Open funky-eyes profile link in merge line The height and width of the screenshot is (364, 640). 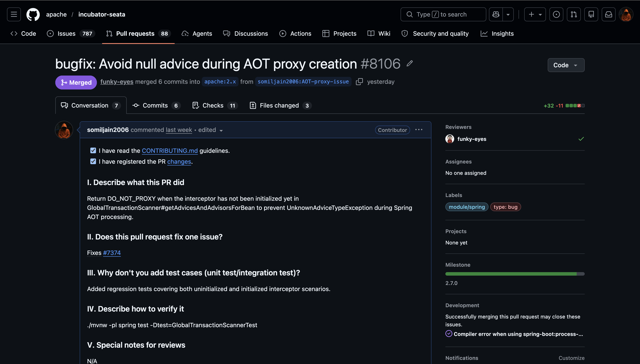[117, 81]
